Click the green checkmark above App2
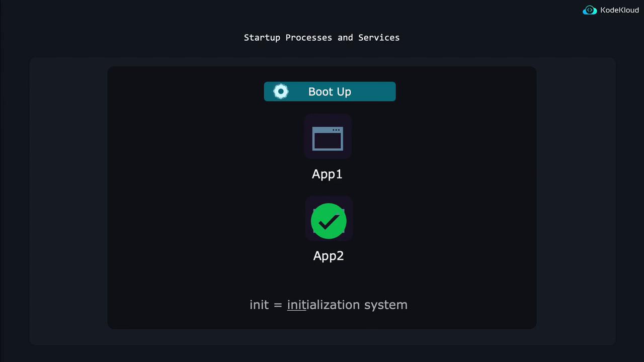 (x=329, y=221)
